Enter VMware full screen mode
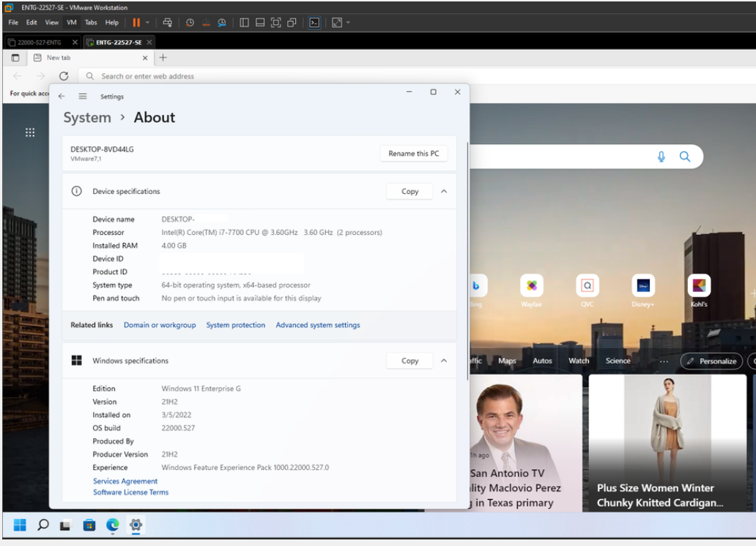Image resolution: width=756 pixels, height=546 pixels. 275,23
